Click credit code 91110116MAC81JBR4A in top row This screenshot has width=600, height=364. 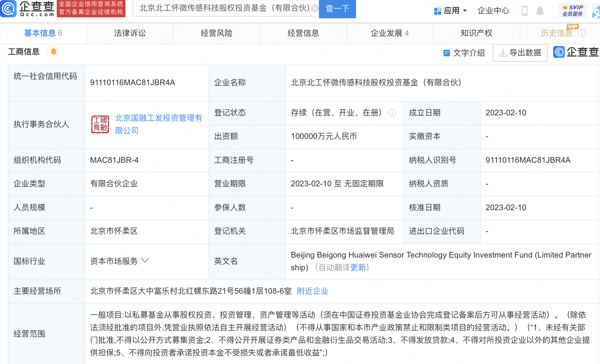click(132, 83)
